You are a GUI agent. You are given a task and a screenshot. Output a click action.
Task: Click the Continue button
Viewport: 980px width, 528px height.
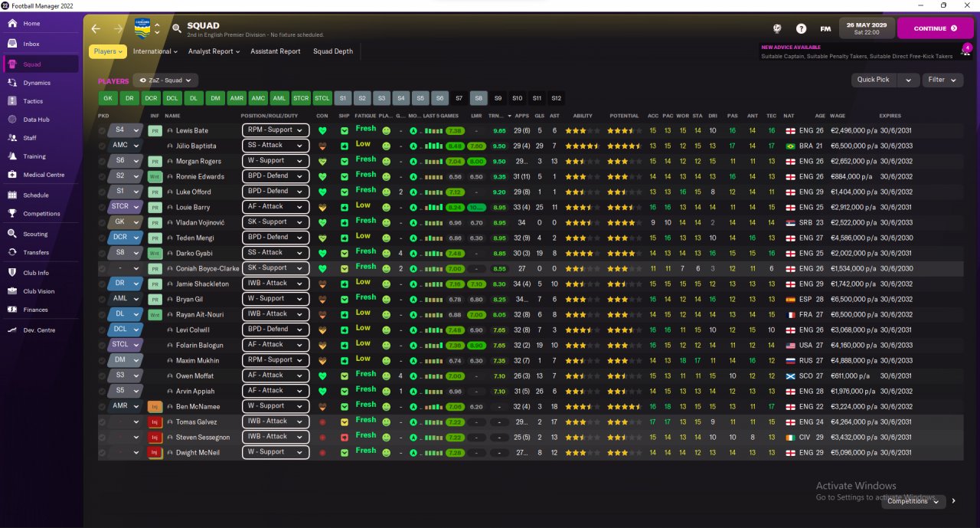(935, 28)
